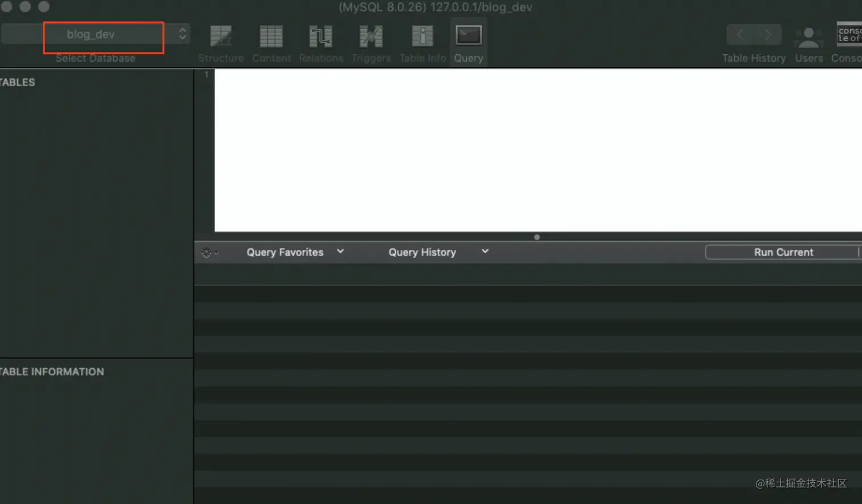862x504 pixels.
Task: Go back in Table History
Action: [x=740, y=35]
